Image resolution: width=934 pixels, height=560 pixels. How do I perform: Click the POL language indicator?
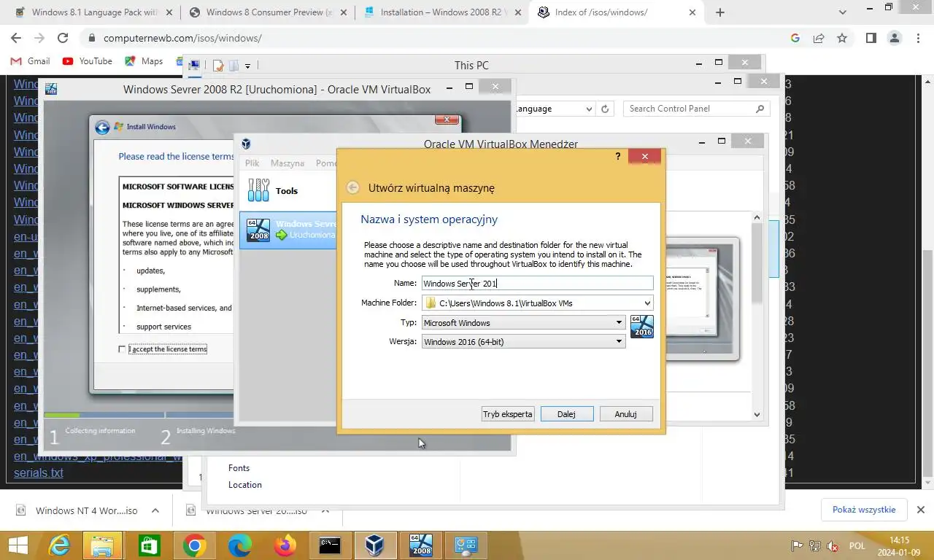point(857,546)
